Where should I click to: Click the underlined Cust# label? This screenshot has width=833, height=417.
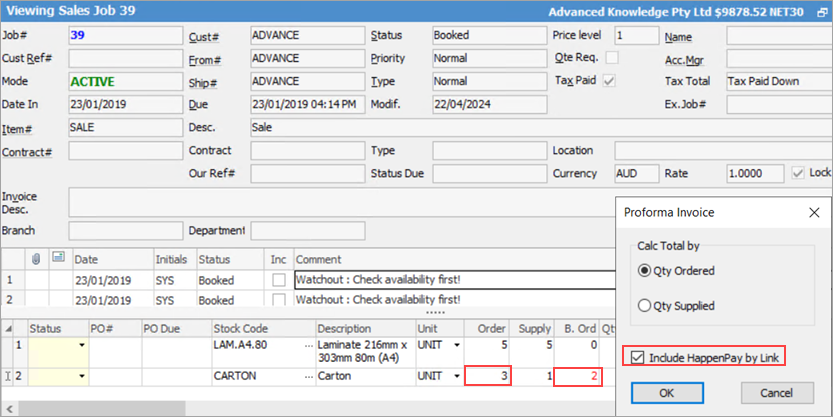point(204,36)
